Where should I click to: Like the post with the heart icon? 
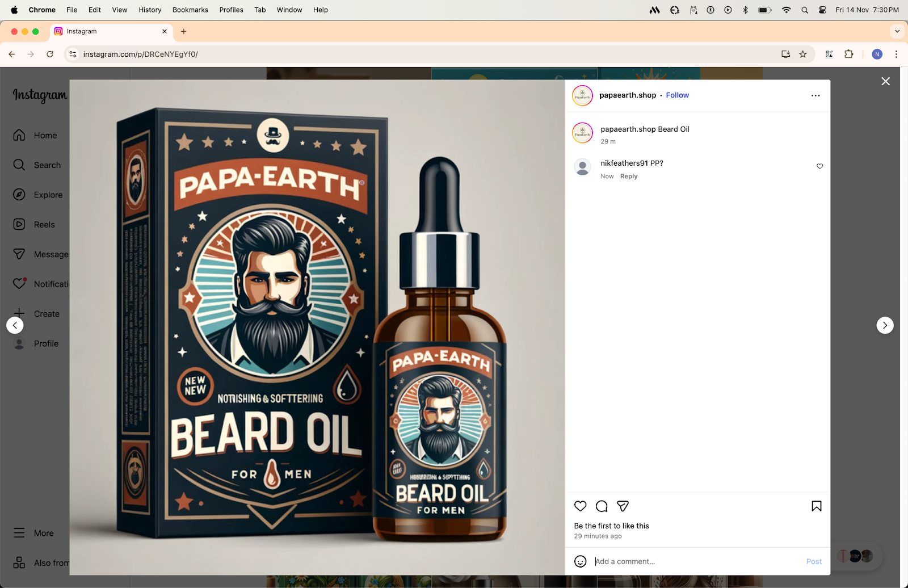click(580, 506)
